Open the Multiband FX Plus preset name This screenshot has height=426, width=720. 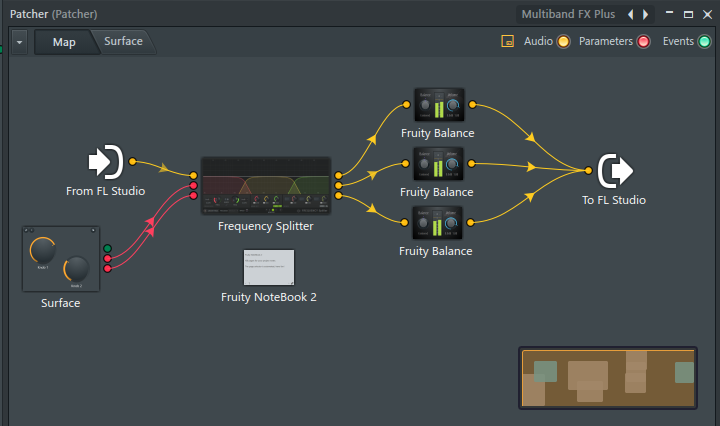tap(568, 14)
